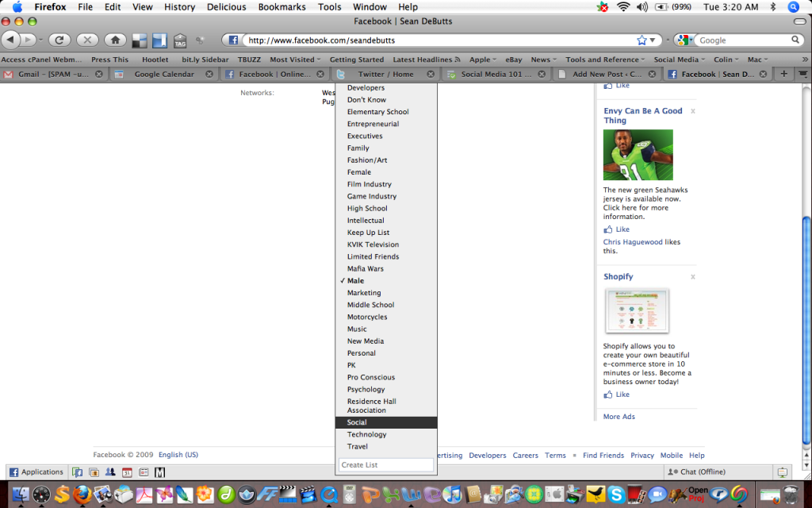Viewport: 812px width, 508px height.
Task: Open the History menu
Action: pyautogui.click(x=180, y=6)
